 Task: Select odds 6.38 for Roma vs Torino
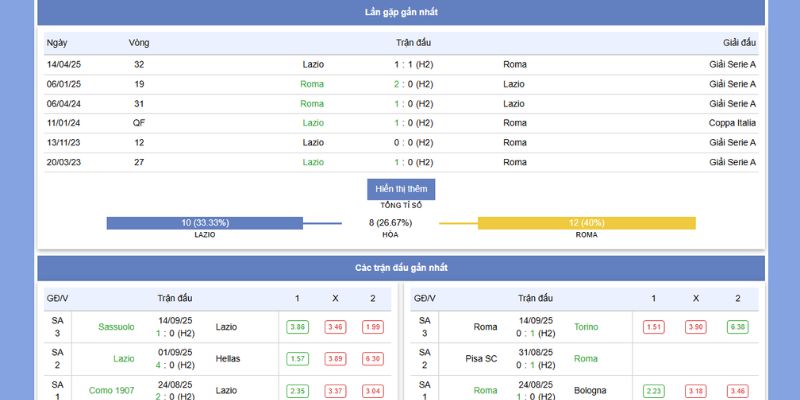click(737, 327)
